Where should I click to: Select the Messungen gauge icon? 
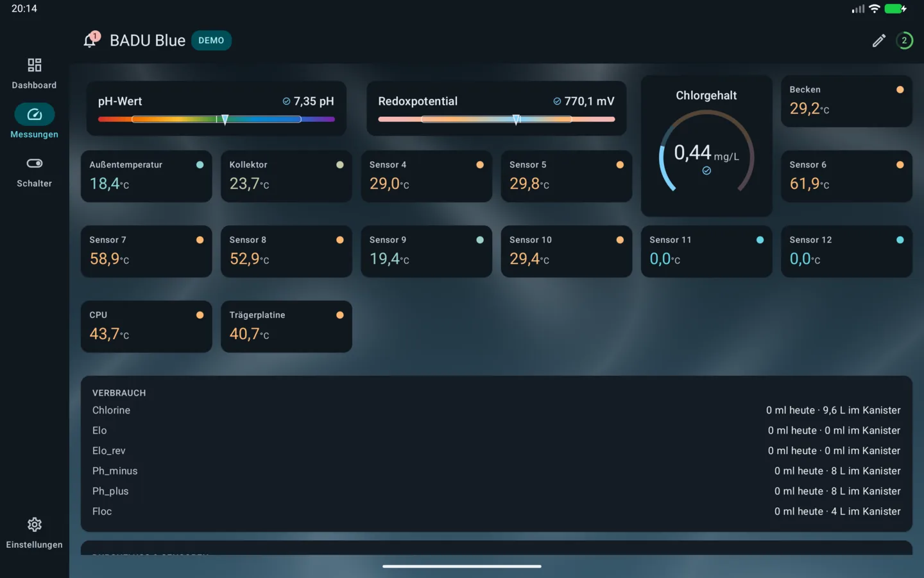tap(35, 114)
